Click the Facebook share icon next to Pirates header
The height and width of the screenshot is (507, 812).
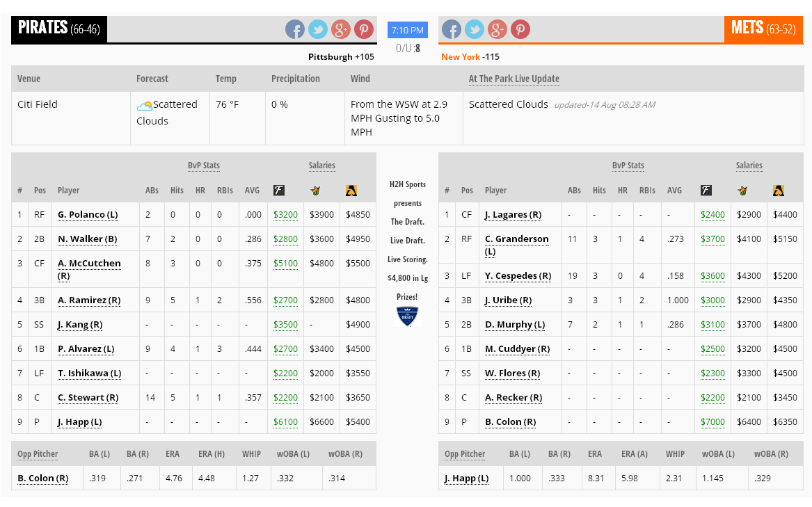coord(295,29)
